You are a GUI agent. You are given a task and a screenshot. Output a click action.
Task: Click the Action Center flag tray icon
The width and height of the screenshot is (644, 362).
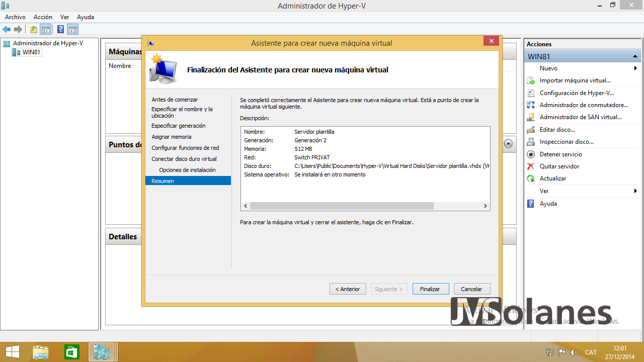[562, 352]
